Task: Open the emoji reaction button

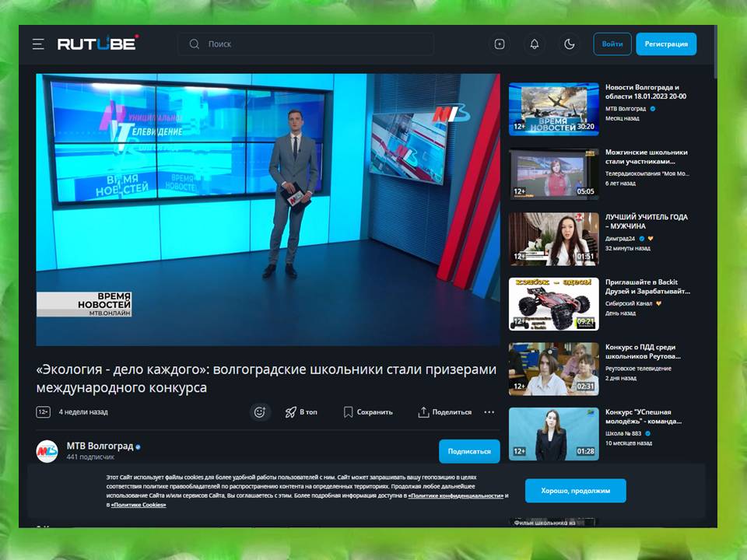Action: click(x=260, y=412)
